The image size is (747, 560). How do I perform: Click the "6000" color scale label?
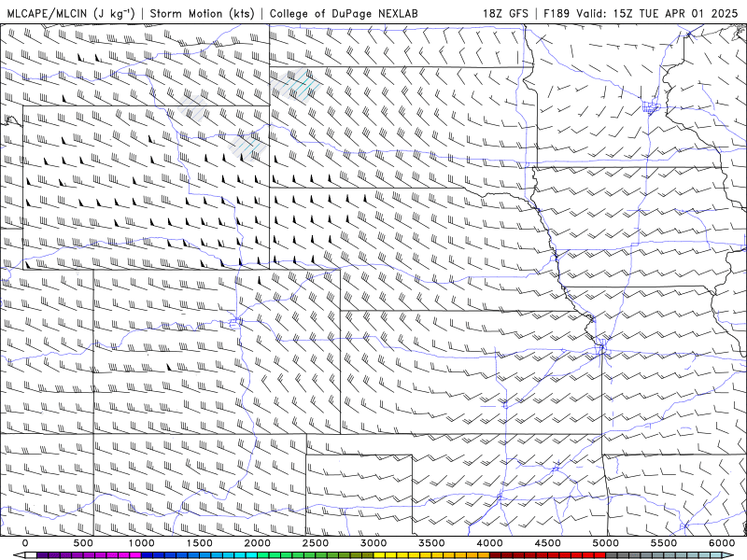coord(722,543)
